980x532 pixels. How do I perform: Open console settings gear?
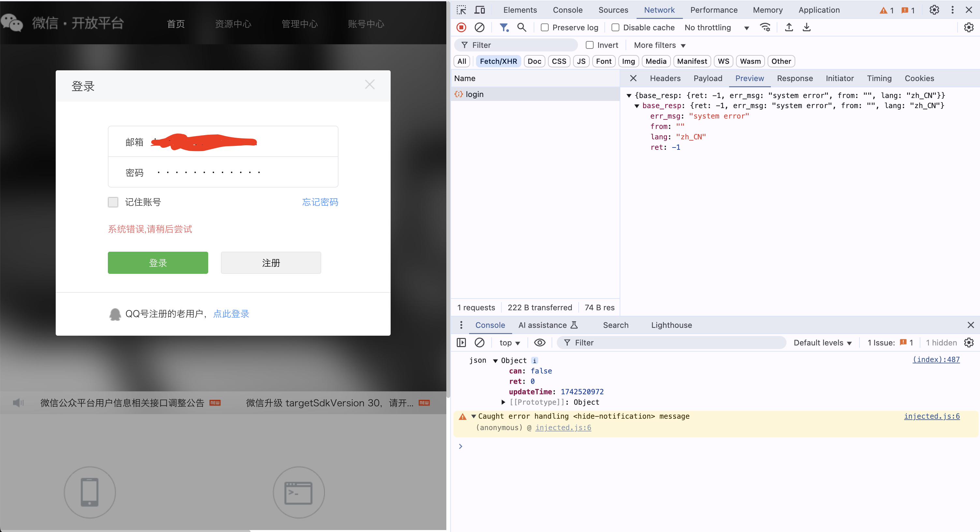pyautogui.click(x=969, y=343)
